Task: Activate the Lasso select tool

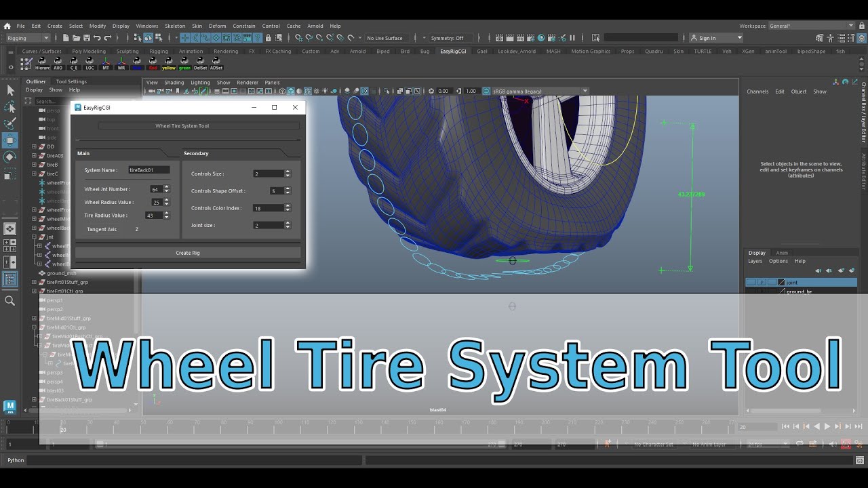Action: tap(9, 107)
